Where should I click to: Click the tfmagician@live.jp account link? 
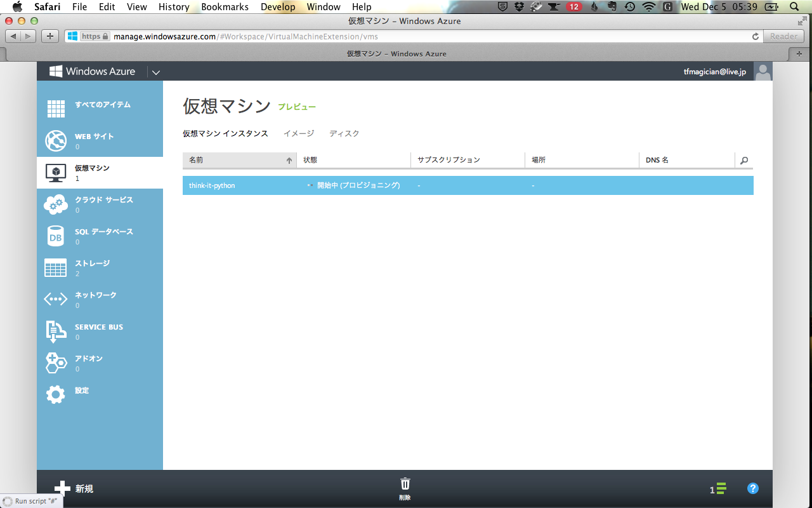click(715, 72)
